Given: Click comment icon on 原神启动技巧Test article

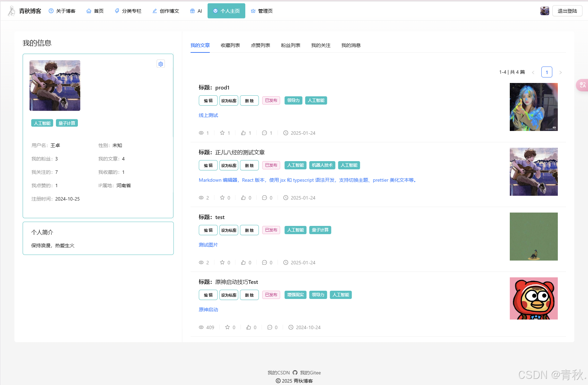Looking at the screenshot, I should point(270,327).
